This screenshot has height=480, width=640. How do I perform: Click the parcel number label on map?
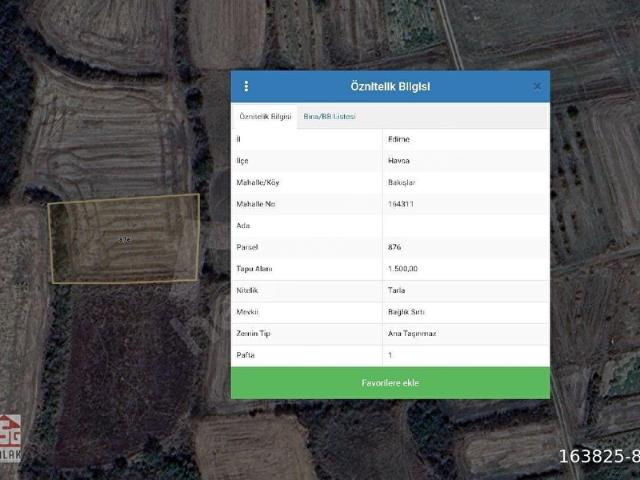click(x=124, y=240)
